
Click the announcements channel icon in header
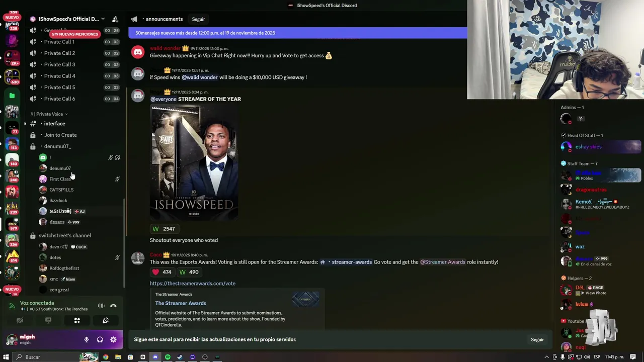tap(134, 19)
